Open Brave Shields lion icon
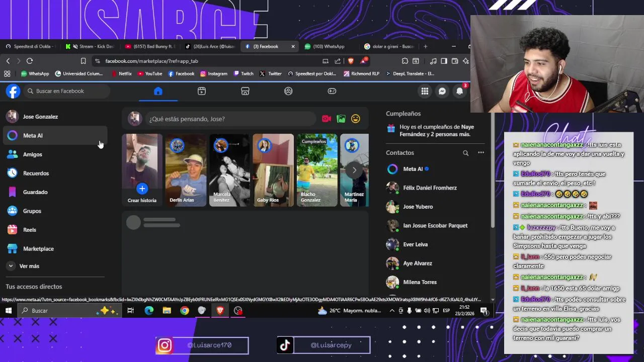Image resolution: width=644 pixels, height=362 pixels. pos(351,61)
